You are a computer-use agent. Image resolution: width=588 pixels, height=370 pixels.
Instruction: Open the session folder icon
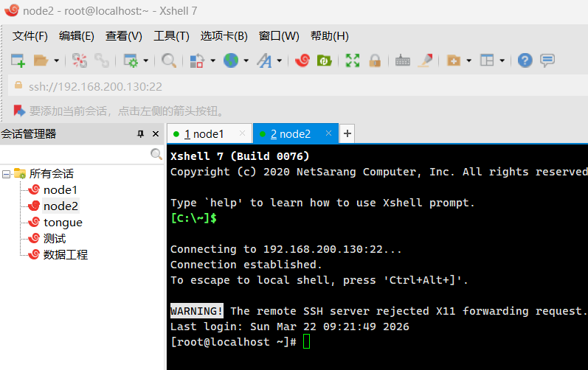[x=41, y=60]
